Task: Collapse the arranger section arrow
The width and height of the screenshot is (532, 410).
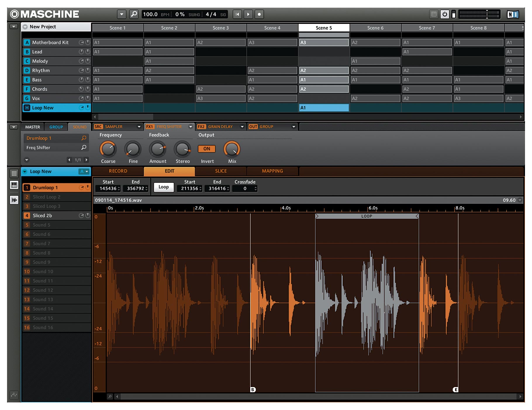Action: [x=13, y=27]
